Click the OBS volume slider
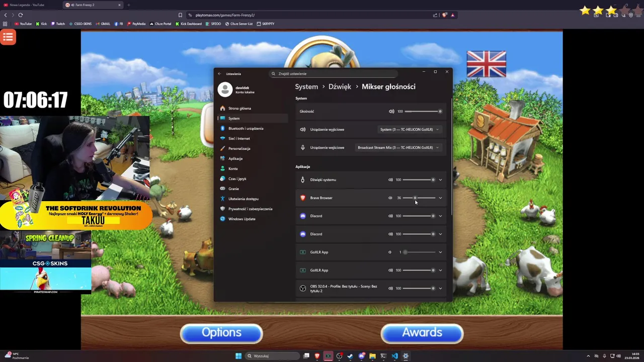644x362 pixels. pyautogui.click(x=419, y=288)
